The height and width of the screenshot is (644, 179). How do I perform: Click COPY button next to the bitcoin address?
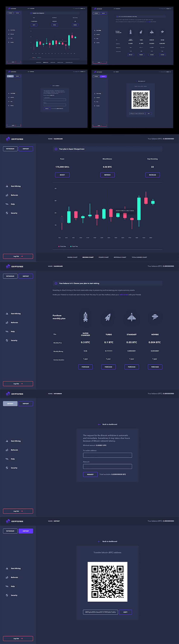click(x=125, y=612)
